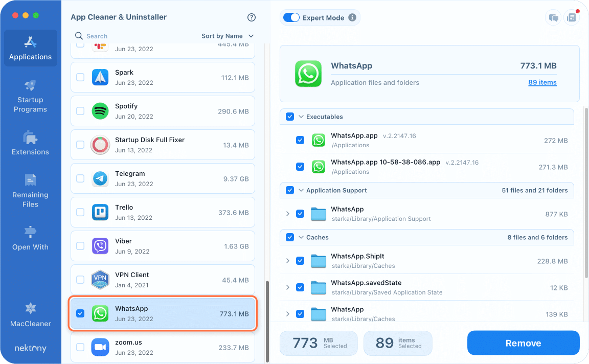Click the 89 items Selected counter
This screenshot has height=364, width=589.
pos(398,343)
